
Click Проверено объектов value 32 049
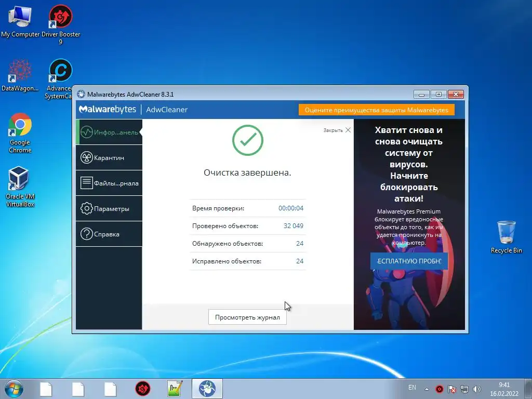point(293,226)
